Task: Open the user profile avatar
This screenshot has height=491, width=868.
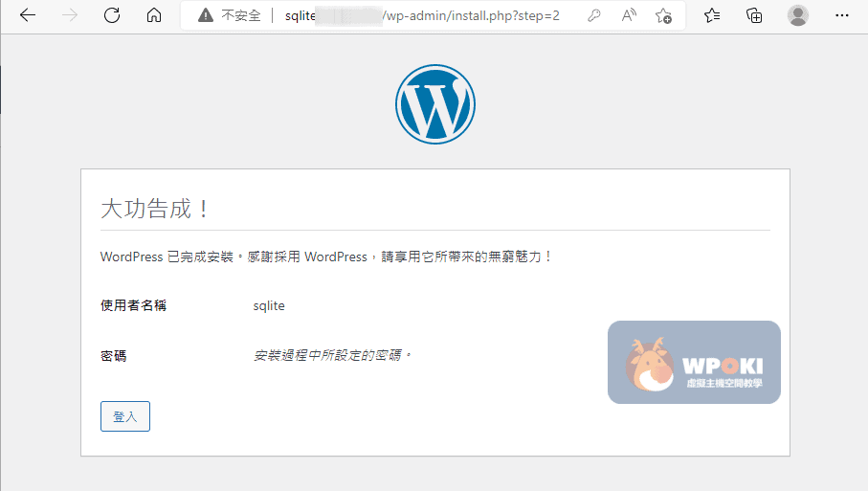Action: pos(798,15)
